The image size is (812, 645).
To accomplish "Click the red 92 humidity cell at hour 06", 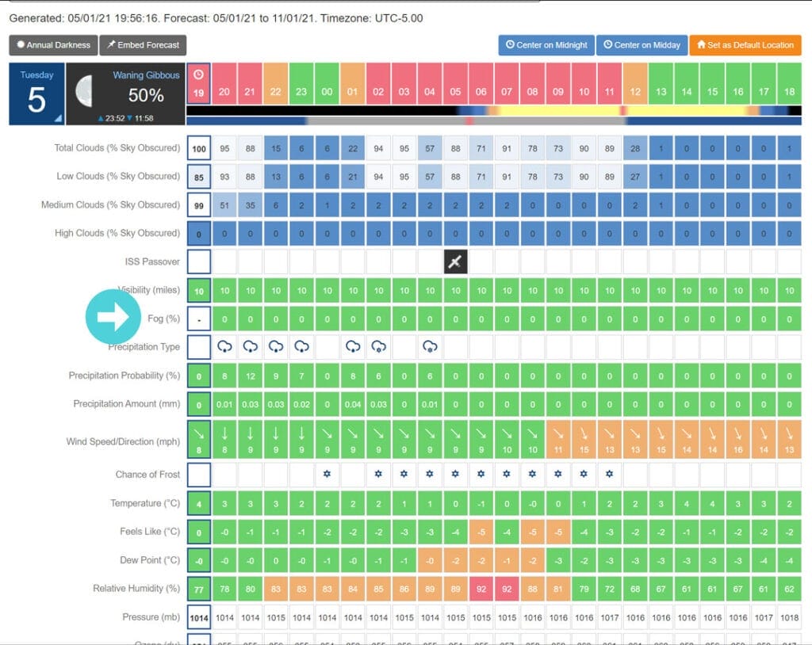I will pyautogui.click(x=481, y=589).
